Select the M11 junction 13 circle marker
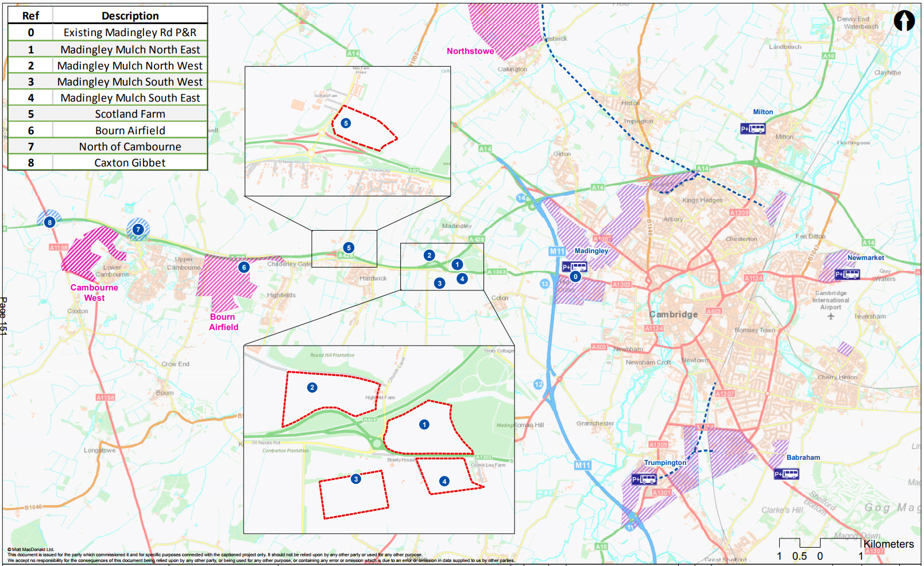Image resolution: width=924 pixels, height=566 pixels. coord(544,284)
